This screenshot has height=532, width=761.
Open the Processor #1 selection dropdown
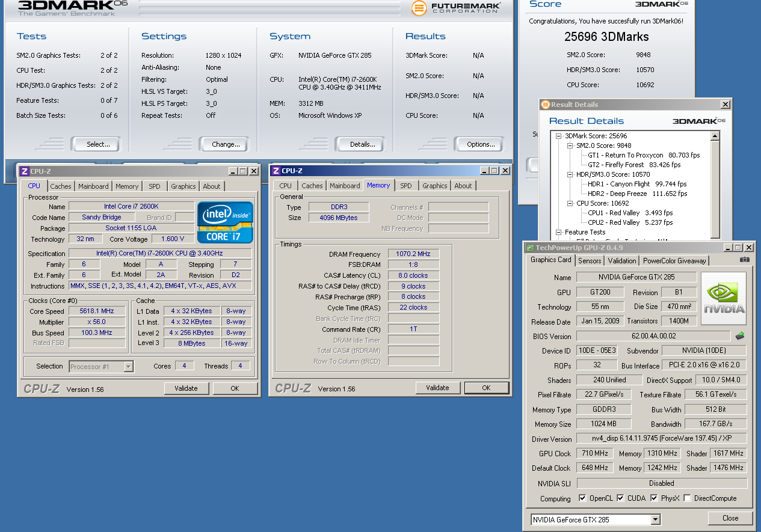pyautogui.click(x=128, y=366)
